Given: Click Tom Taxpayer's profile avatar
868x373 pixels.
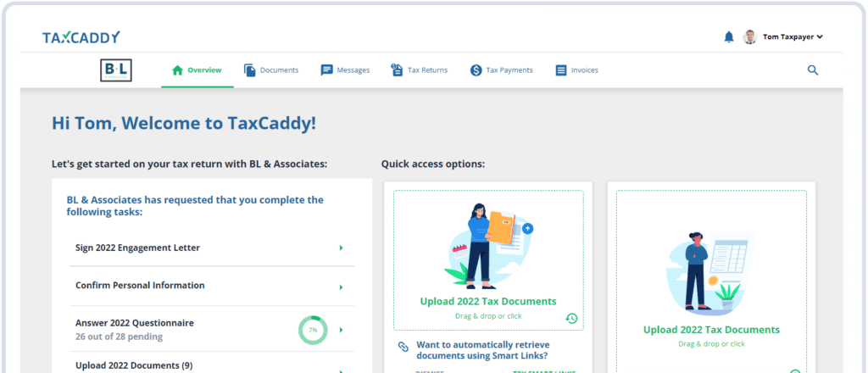Looking at the screenshot, I should [750, 37].
